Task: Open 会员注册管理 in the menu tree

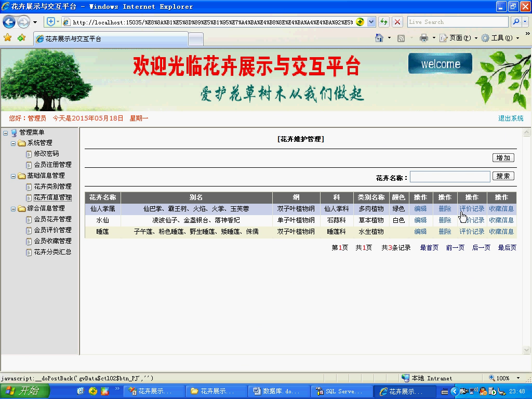Action: 52,165
